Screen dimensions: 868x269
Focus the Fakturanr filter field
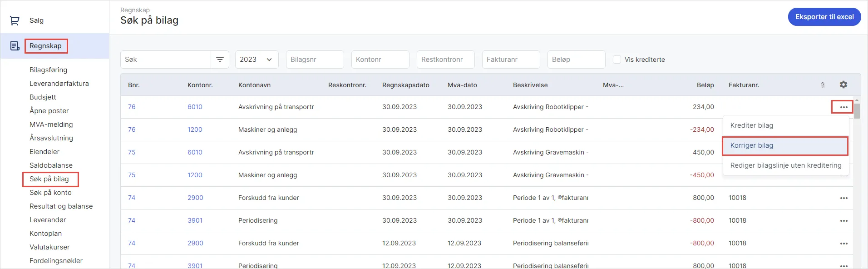[511, 60]
